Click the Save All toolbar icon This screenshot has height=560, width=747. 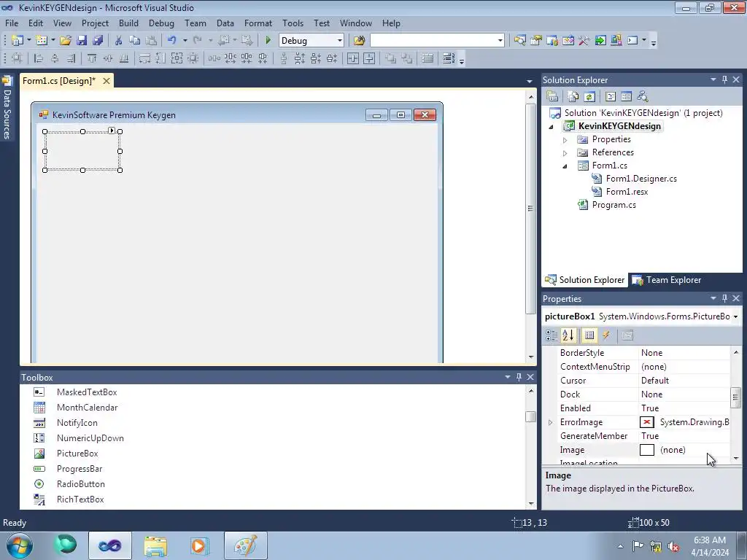tap(98, 41)
